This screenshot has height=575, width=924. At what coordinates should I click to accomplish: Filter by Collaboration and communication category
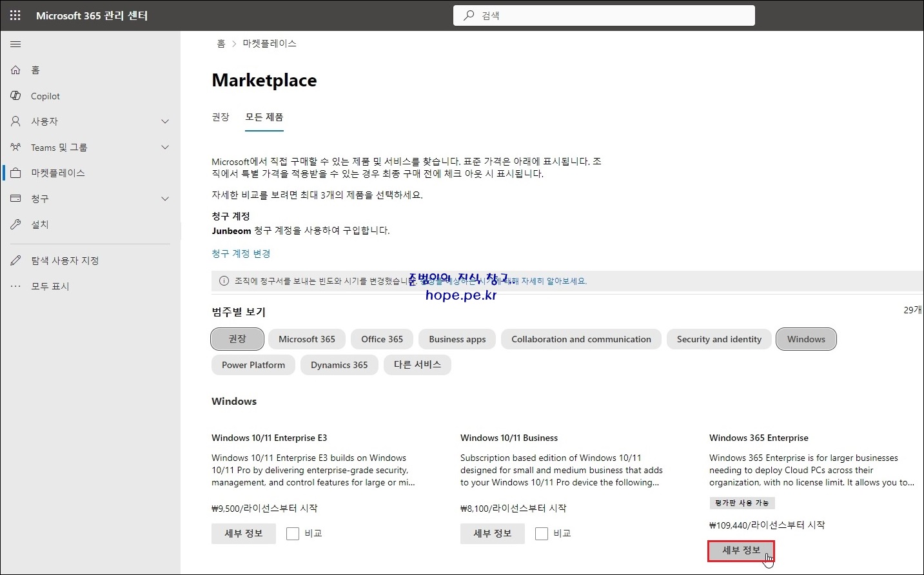tap(581, 339)
